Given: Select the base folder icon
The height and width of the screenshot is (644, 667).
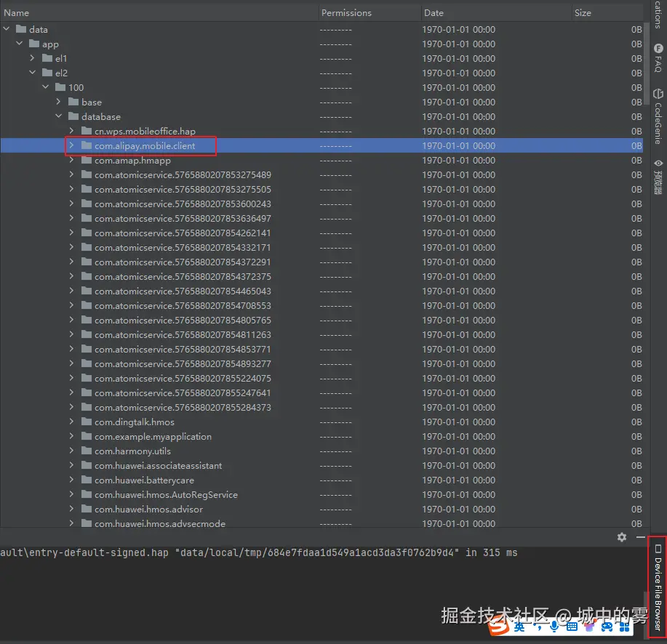Looking at the screenshot, I should tap(73, 102).
